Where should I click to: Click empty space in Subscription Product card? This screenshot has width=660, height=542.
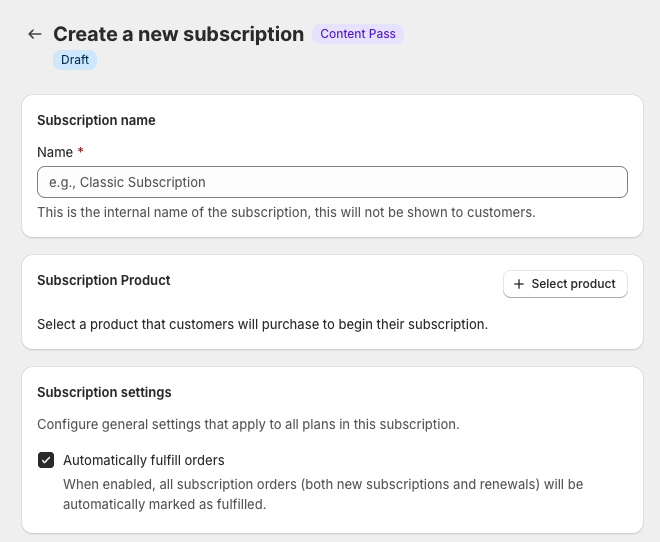point(340,290)
